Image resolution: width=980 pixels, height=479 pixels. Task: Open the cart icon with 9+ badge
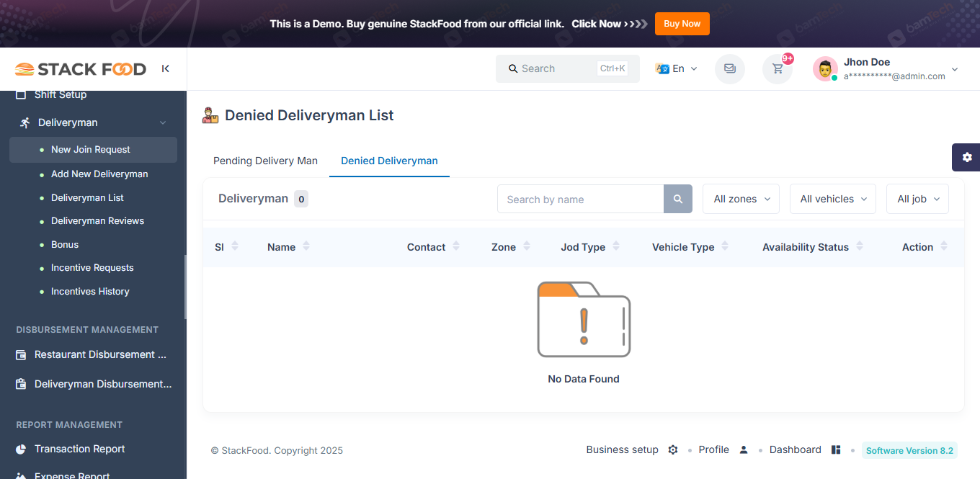point(778,69)
